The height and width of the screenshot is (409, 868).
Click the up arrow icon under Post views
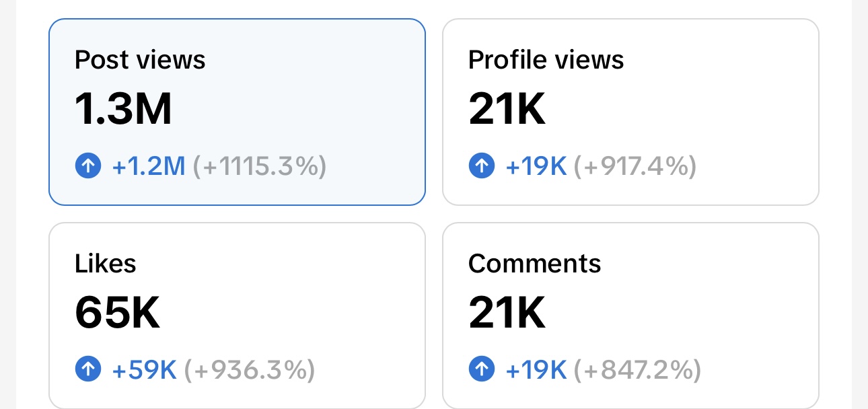pos(88,165)
